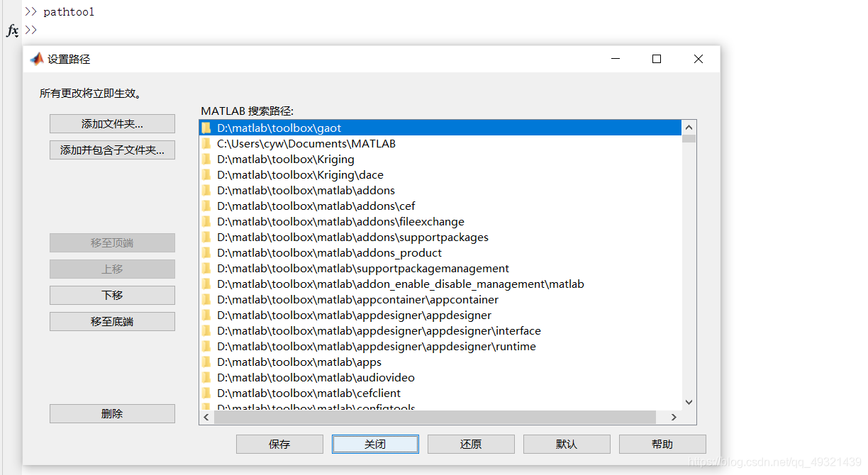Click 添加并包含子文件夹 to add with subfolders
The width and height of the screenshot is (868, 475).
pos(112,150)
